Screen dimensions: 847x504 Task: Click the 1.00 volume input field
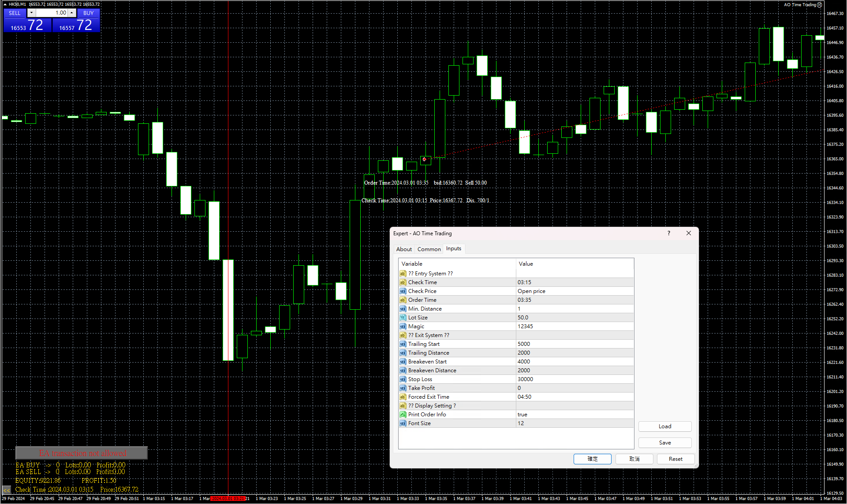tap(52, 13)
